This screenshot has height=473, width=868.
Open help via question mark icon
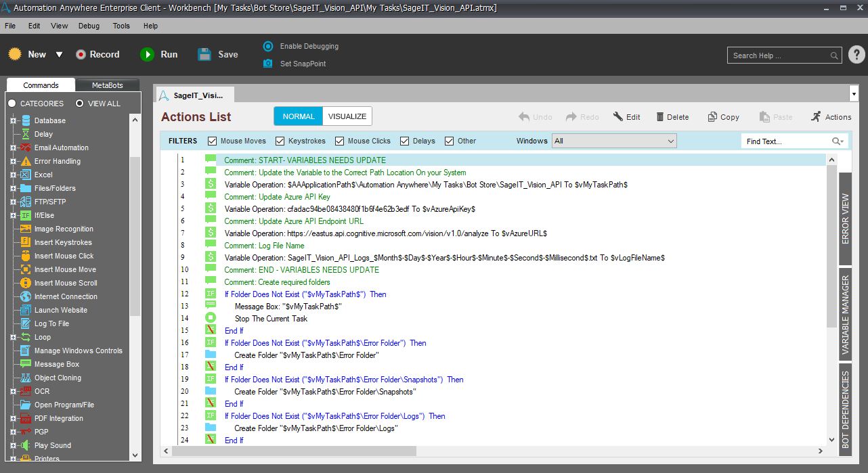click(856, 55)
